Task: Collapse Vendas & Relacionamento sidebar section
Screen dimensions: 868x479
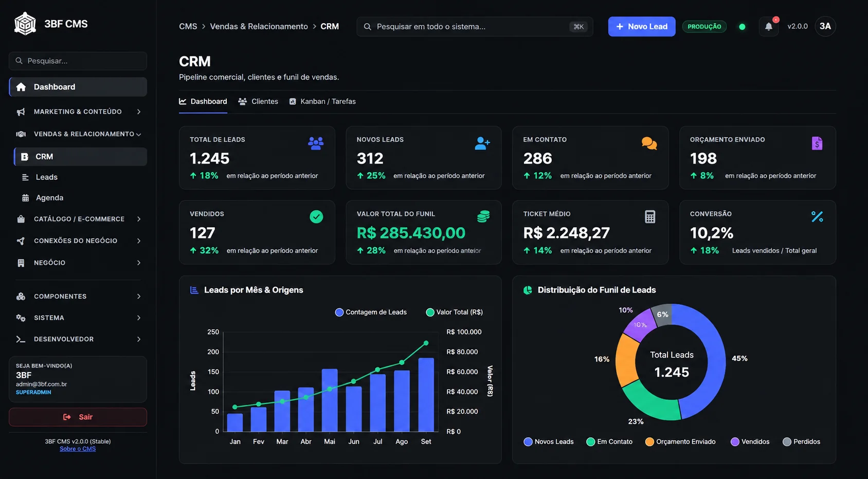Action: click(x=78, y=134)
